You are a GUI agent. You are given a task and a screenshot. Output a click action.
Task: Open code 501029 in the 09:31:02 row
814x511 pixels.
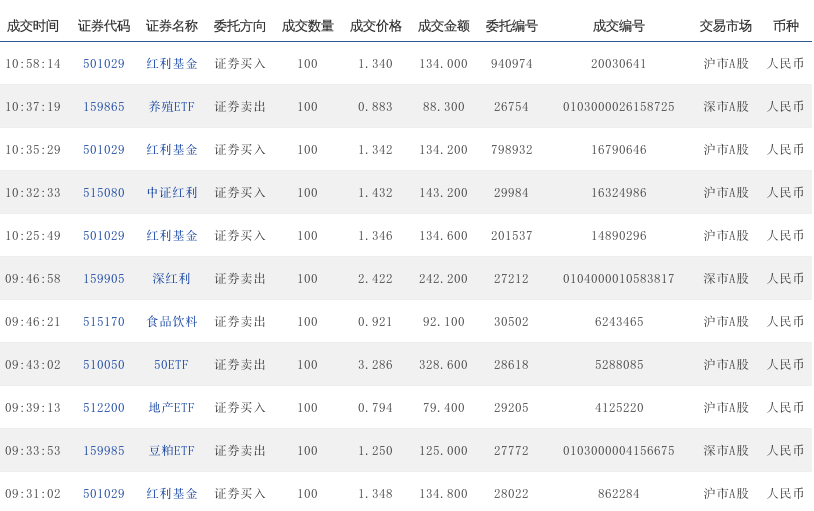[104, 494]
